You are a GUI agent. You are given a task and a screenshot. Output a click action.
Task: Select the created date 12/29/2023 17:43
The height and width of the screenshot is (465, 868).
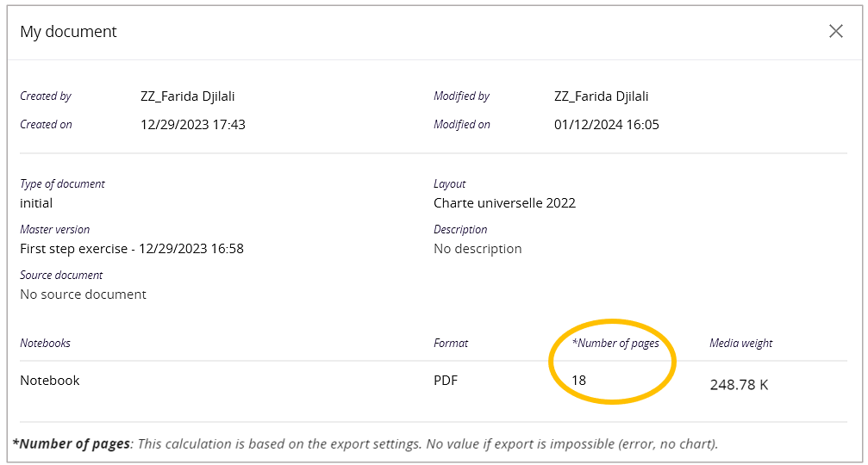(x=193, y=125)
